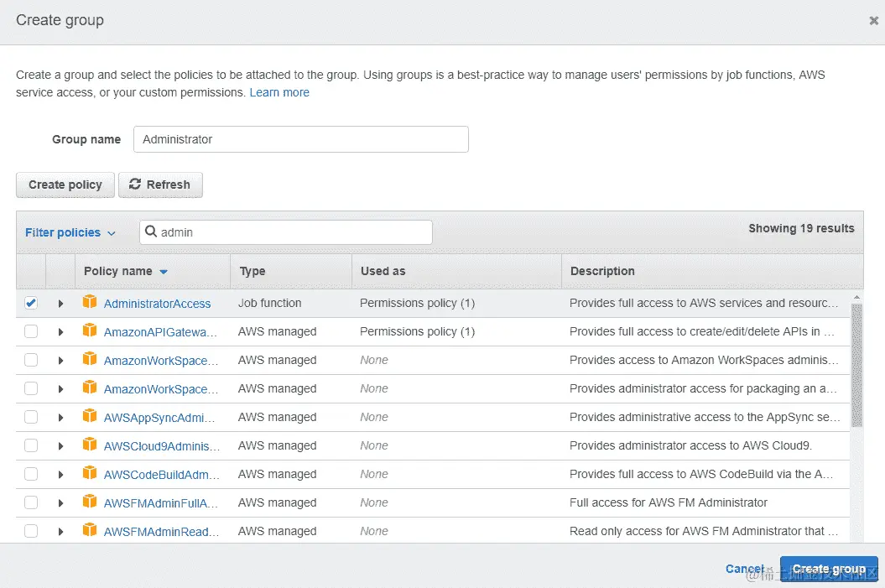Open the Filter policies dropdown
885x588 pixels.
pyautogui.click(x=70, y=232)
